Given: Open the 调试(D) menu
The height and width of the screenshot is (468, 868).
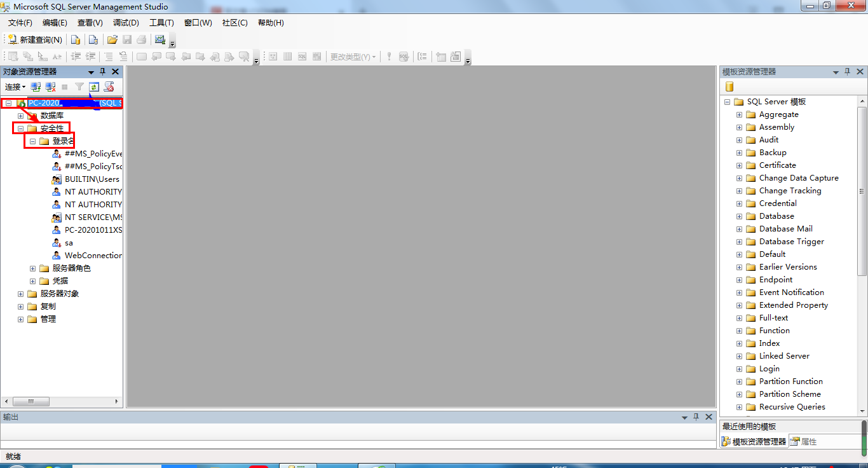Looking at the screenshot, I should coord(126,23).
